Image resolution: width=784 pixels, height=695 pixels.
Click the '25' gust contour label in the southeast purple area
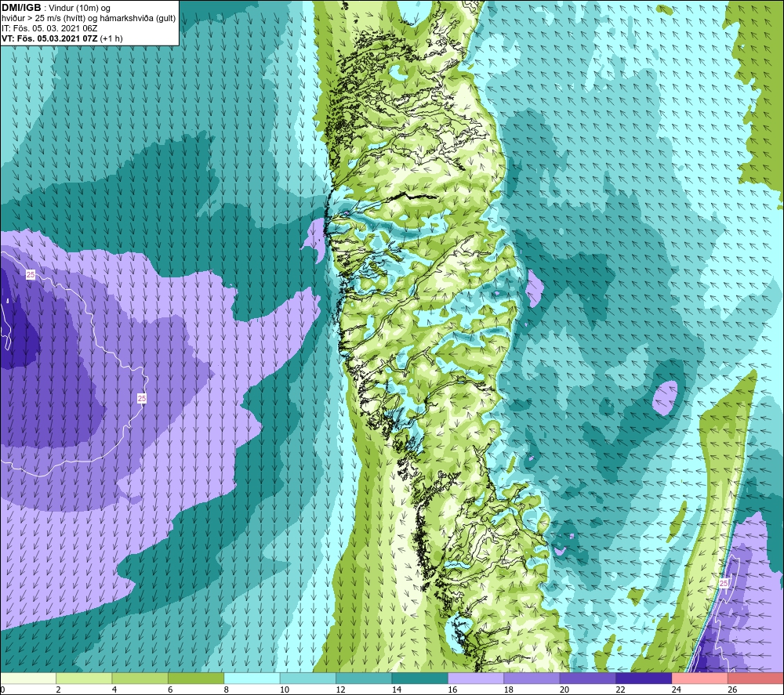coord(724,583)
